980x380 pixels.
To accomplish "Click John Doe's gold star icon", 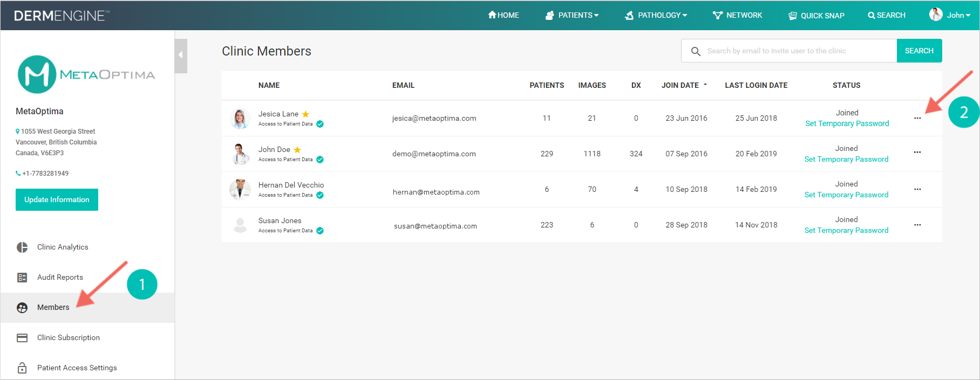I will 297,150.
